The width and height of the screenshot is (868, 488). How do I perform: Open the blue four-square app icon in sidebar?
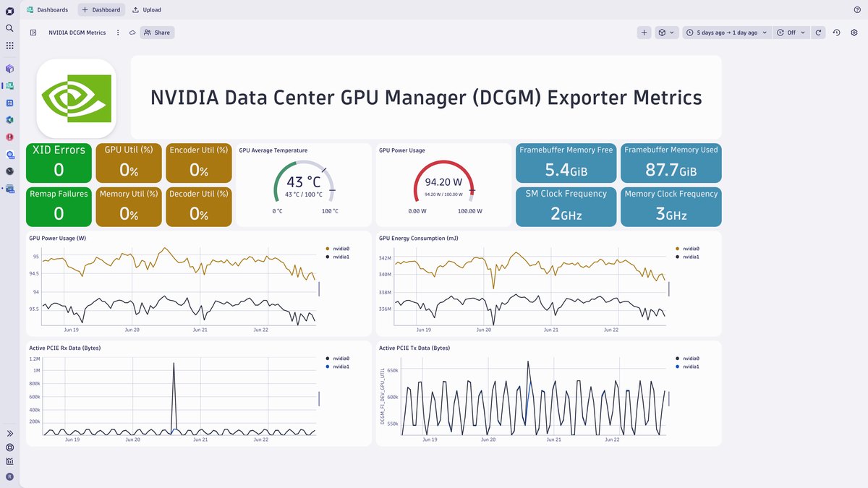(x=9, y=103)
